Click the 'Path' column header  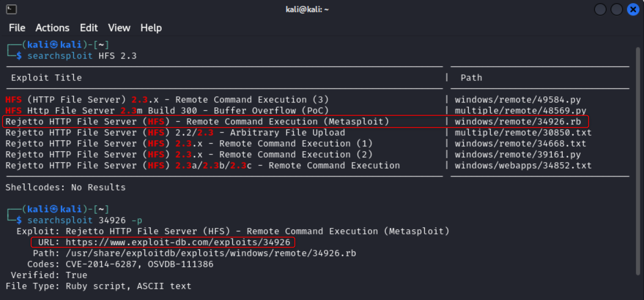pos(471,78)
